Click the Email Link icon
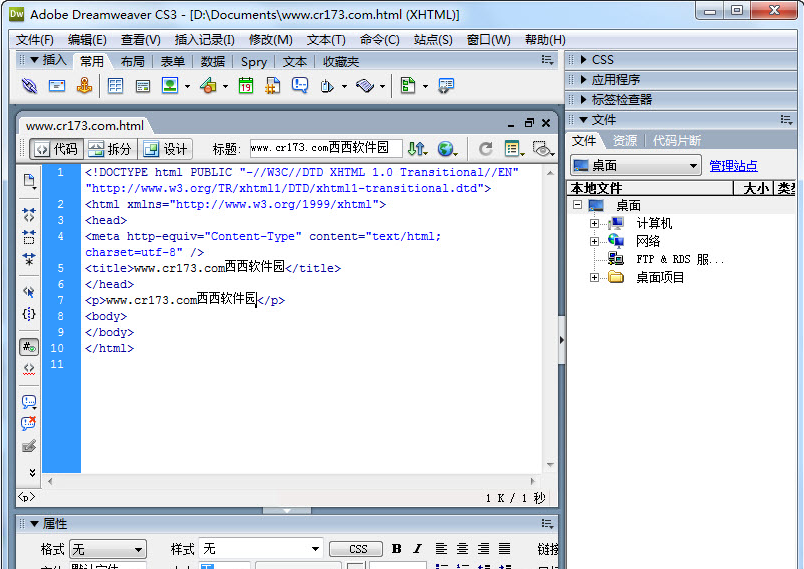804x569 pixels. pyautogui.click(x=57, y=86)
